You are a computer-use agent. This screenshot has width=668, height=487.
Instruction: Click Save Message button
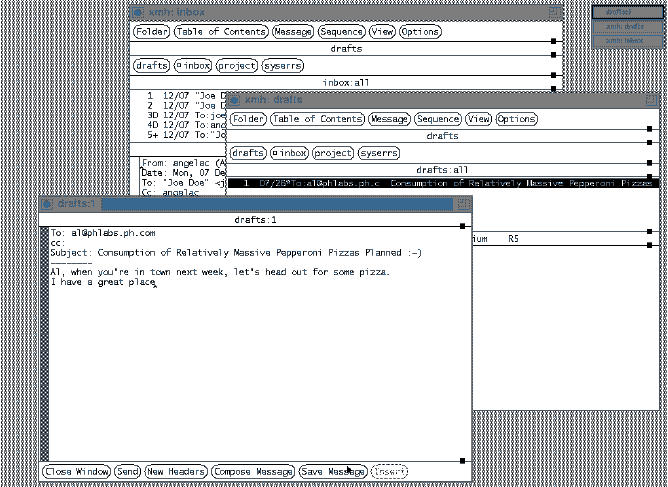pyautogui.click(x=333, y=471)
